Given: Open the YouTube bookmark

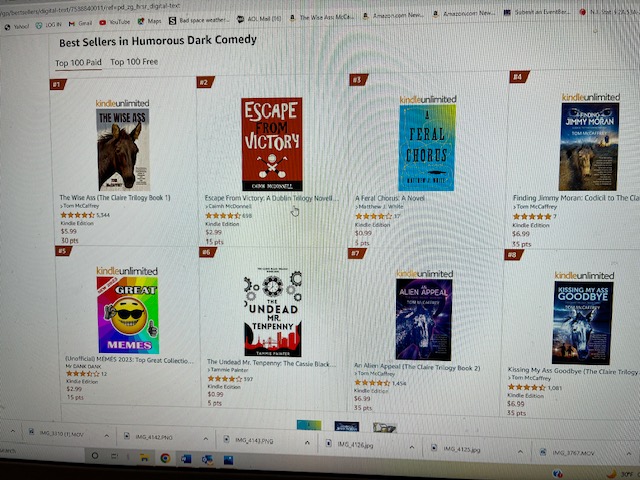Looking at the screenshot, I should coord(115,22).
